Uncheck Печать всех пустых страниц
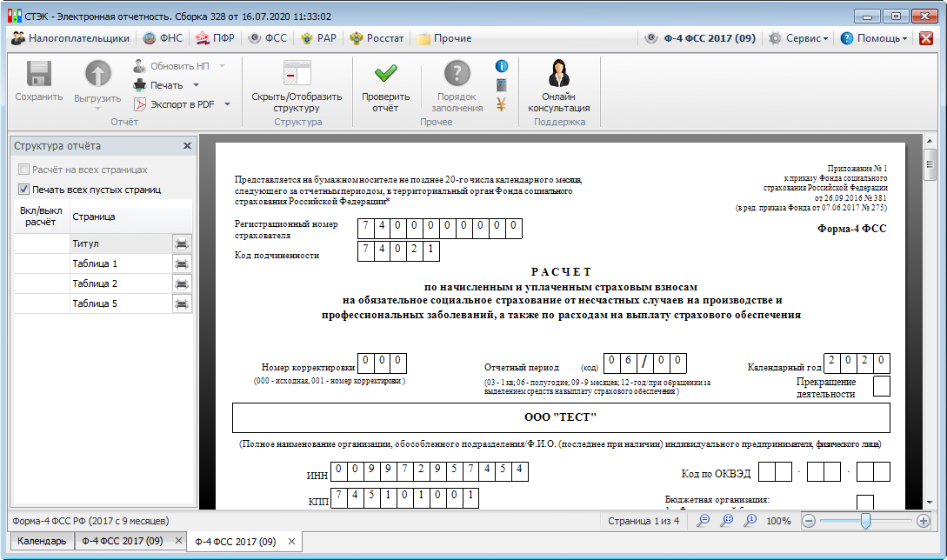 (x=24, y=189)
